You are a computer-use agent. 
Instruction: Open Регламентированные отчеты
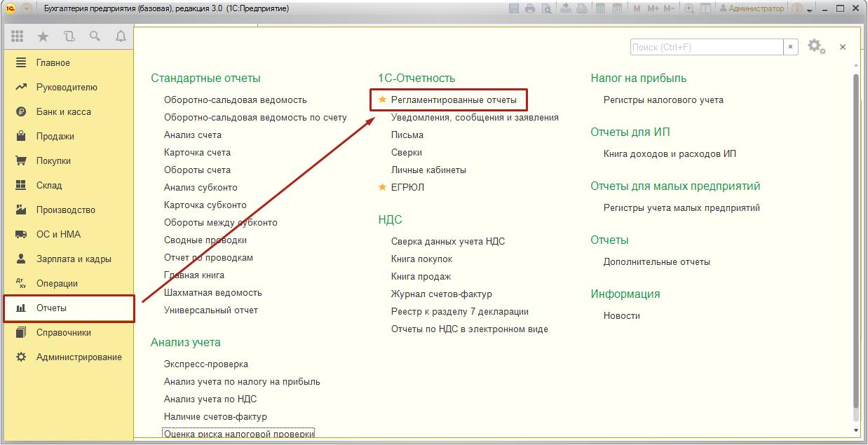[454, 100]
